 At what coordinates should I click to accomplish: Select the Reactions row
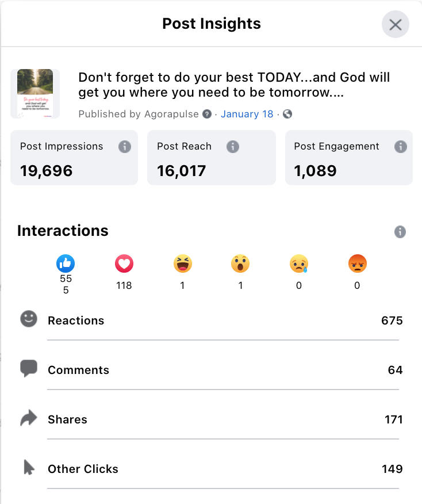pos(212,320)
